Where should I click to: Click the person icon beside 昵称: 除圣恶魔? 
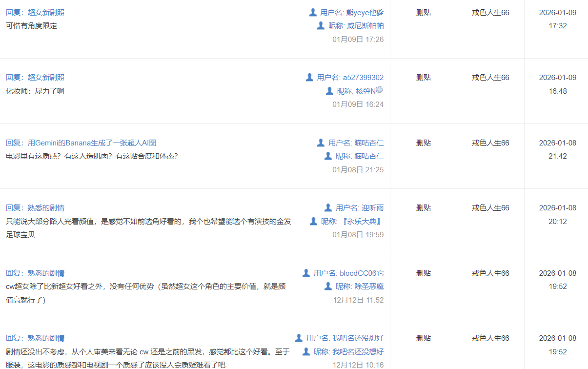point(328,286)
